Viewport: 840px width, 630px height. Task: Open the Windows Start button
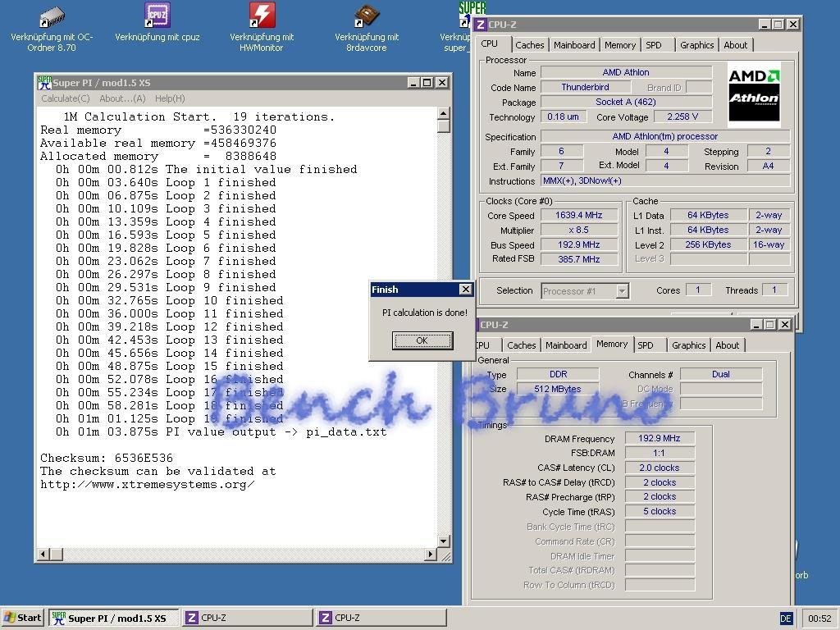[22, 619]
